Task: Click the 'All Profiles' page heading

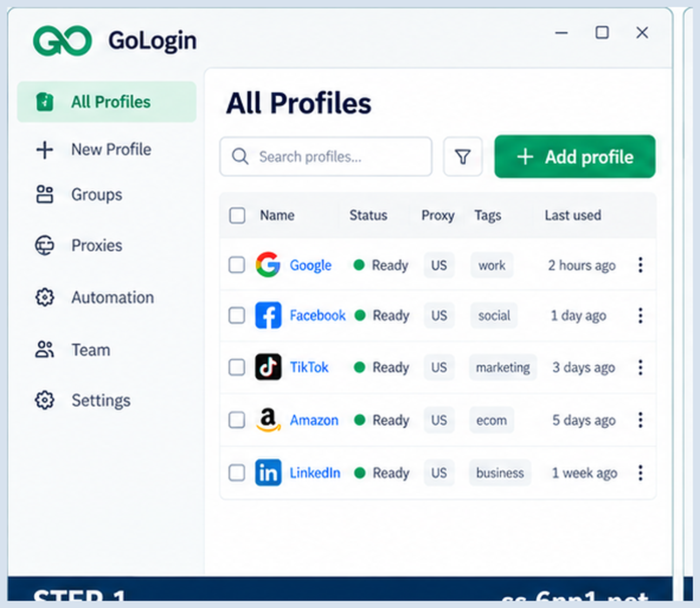Action: pos(299,103)
